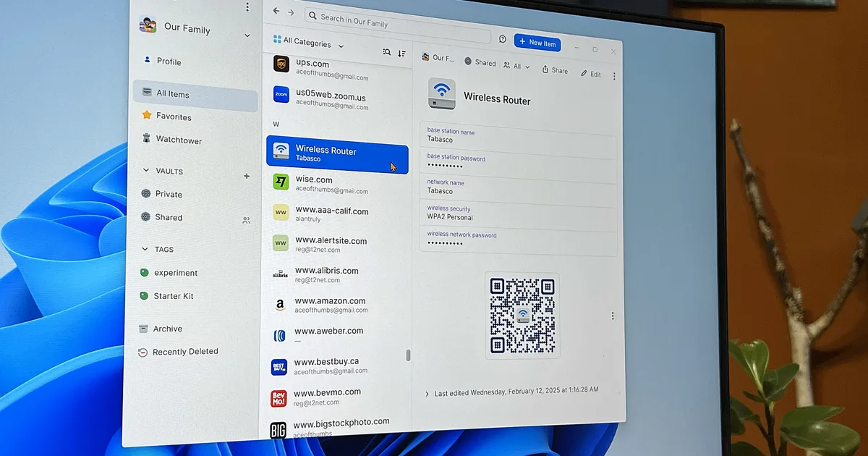Collapse the VAULTS section
868x456 pixels.
pyautogui.click(x=145, y=171)
